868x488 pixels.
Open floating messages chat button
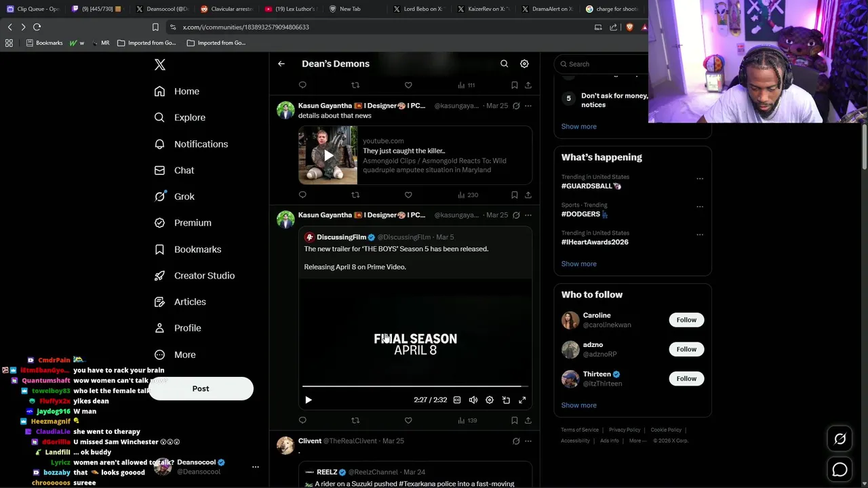840,469
